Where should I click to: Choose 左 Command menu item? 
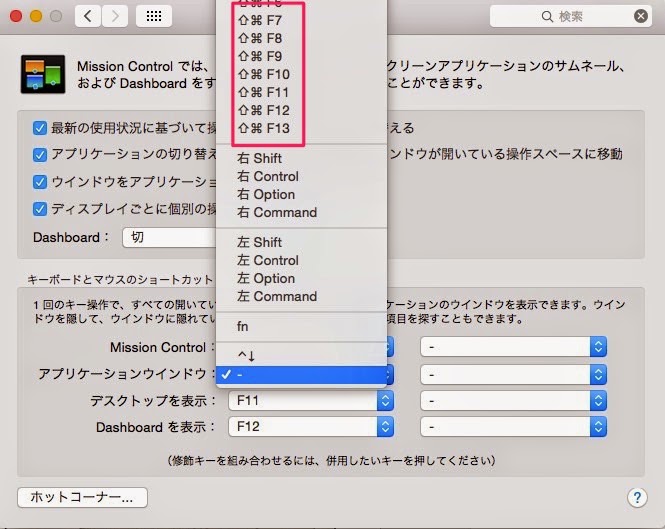click(301, 296)
